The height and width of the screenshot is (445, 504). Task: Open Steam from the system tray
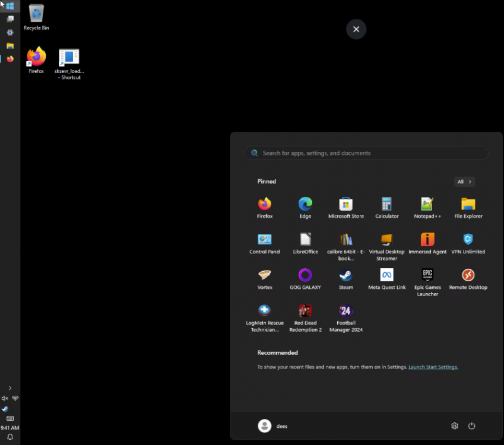pos(5,408)
